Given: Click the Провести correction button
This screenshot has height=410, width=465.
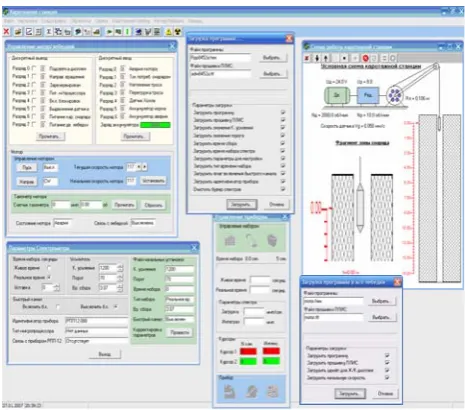Looking at the screenshot, I should pyautogui.click(x=180, y=332).
